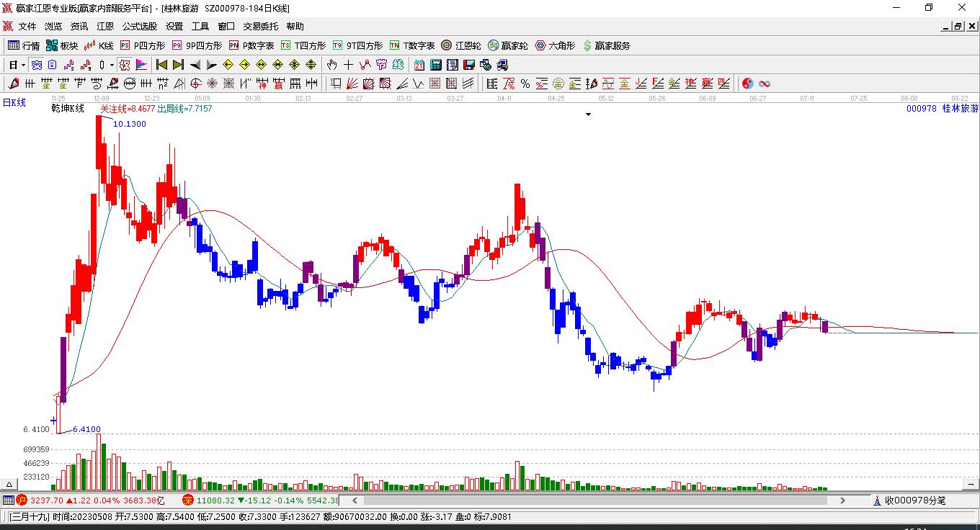Open the 9P四方形 tool
Viewport: 980px width, 530px height.
(x=197, y=45)
